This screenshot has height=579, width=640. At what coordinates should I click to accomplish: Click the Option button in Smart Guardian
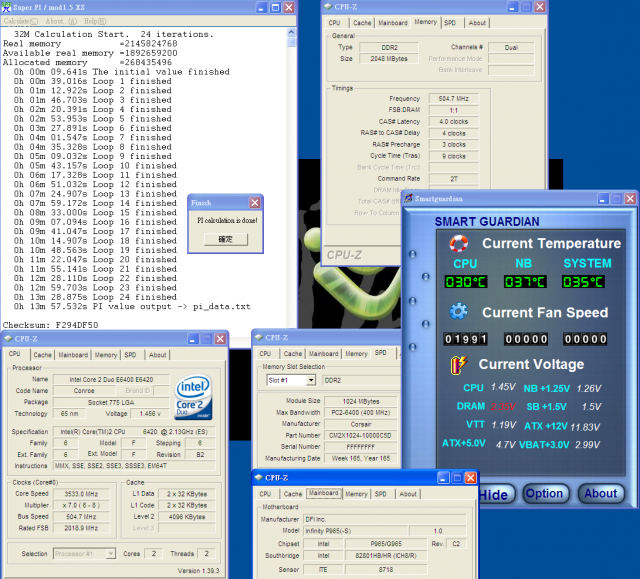pyautogui.click(x=544, y=494)
